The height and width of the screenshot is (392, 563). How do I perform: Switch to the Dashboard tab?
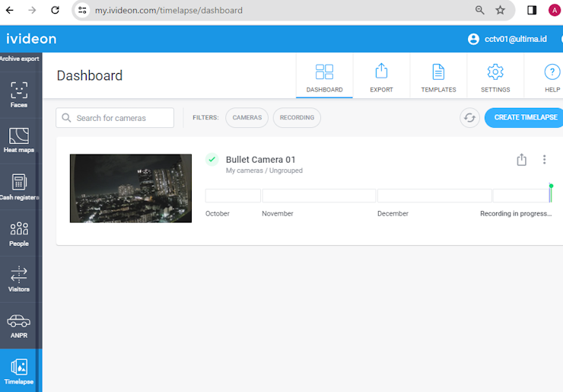(325, 78)
